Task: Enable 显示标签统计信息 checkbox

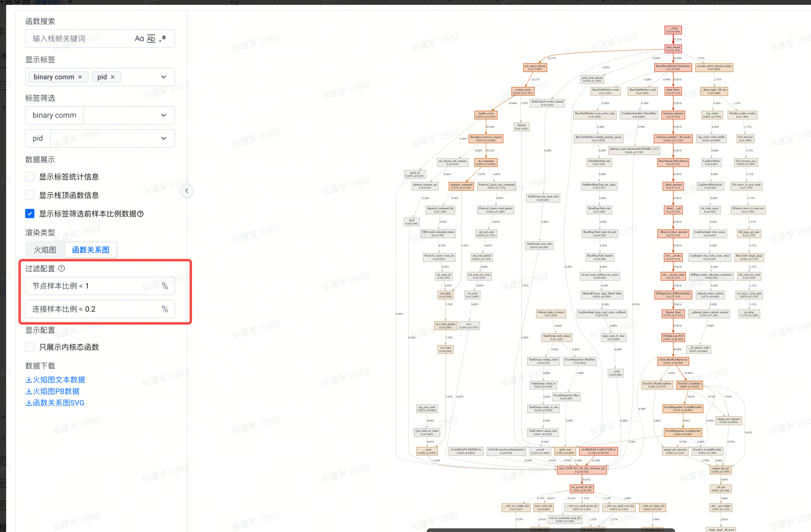Action: 30,177
